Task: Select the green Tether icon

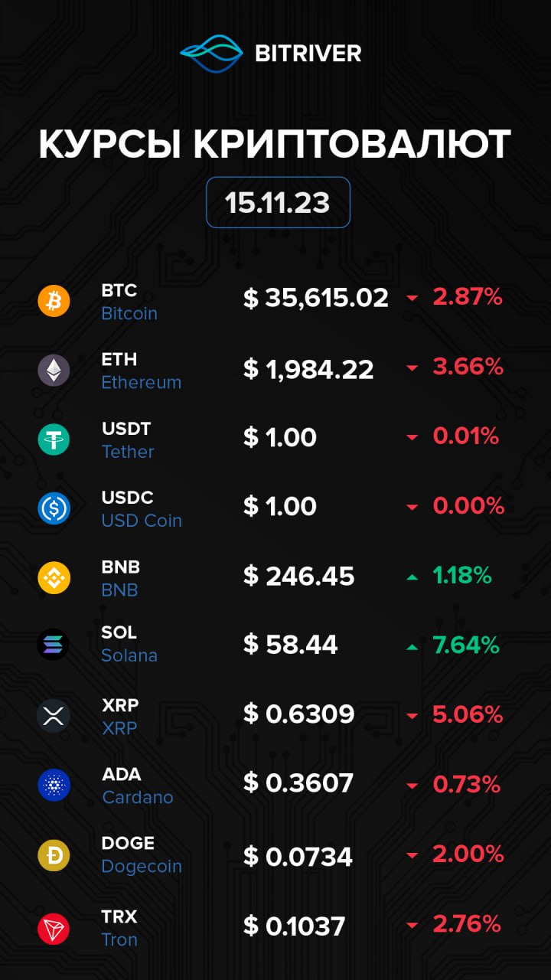Action: pos(54,439)
